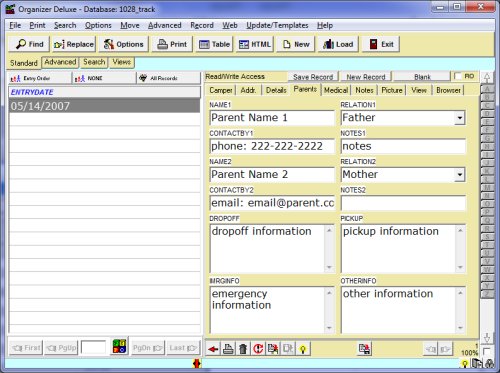This screenshot has width=500, height=373.
Task: Open the Replace tool
Action: click(74, 44)
